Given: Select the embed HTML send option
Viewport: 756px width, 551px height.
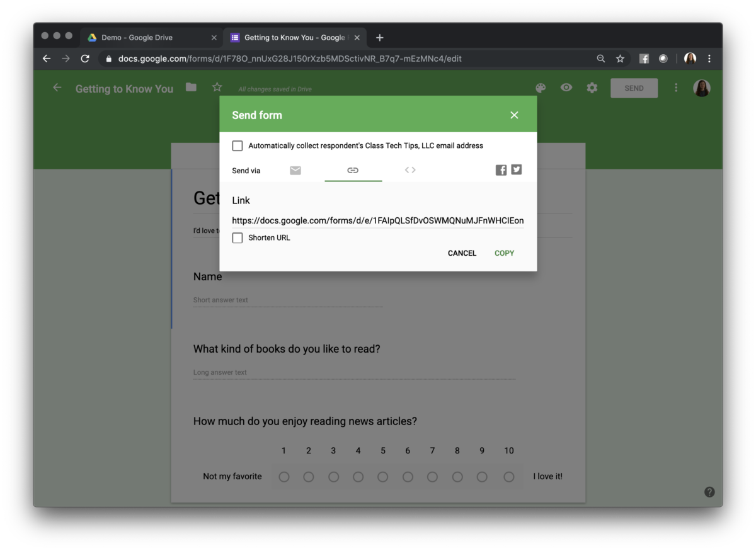Looking at the screenshot, I should [x=410, y=170].
